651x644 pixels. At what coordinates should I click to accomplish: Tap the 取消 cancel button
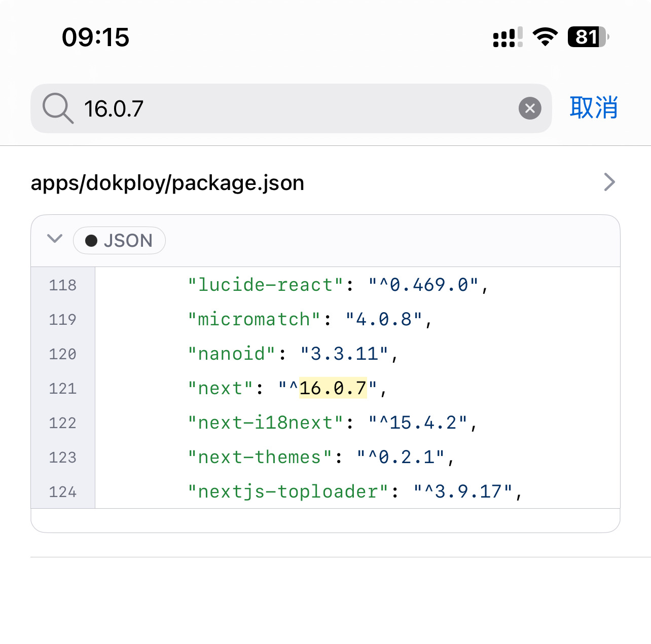[593, 108]
